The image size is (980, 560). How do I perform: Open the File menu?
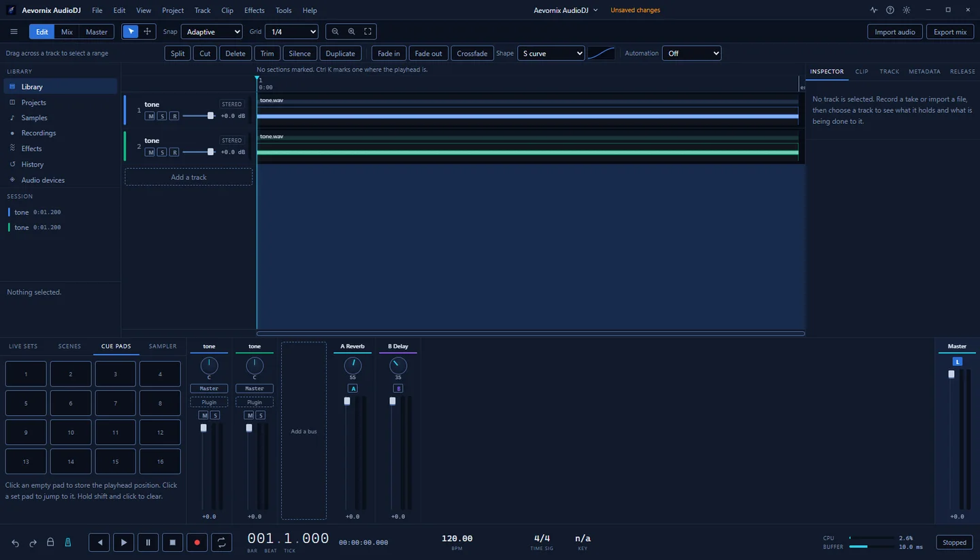[97, 10]
